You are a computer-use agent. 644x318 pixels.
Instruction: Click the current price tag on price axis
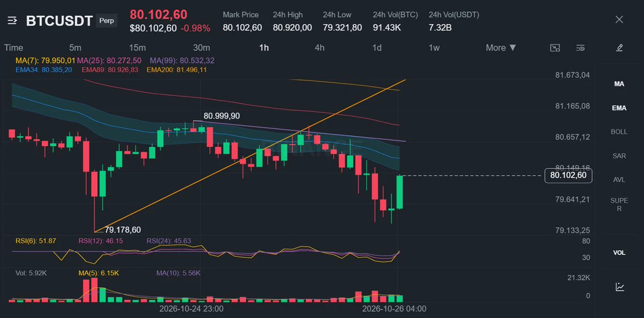(568, 175)
